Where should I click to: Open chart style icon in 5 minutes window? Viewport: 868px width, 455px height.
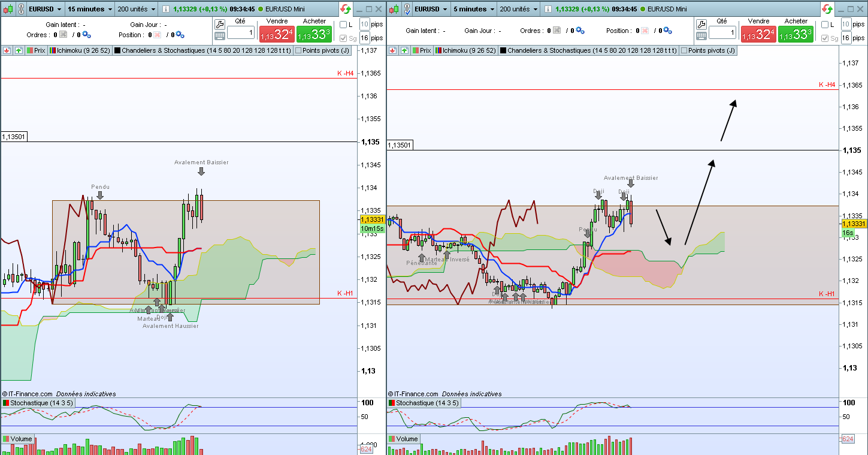[x=394, y=9]
